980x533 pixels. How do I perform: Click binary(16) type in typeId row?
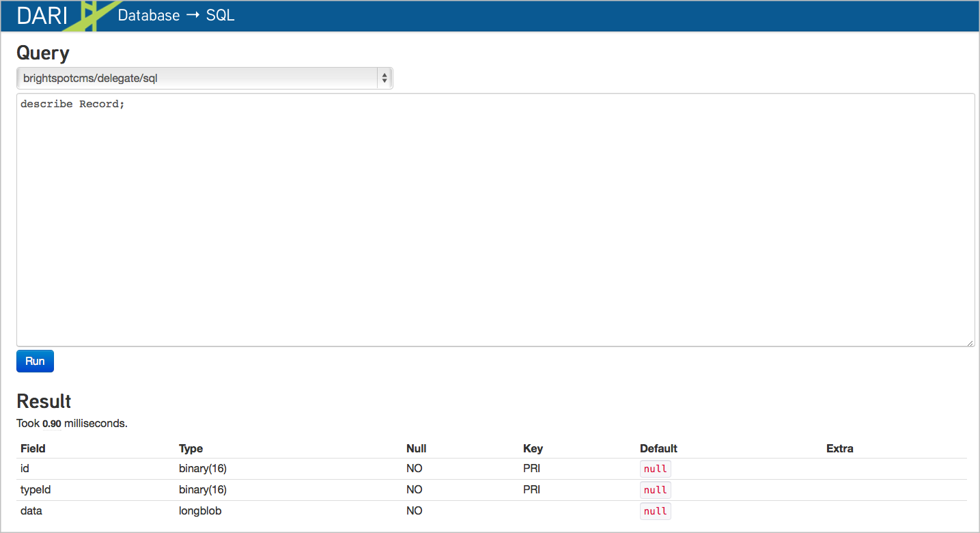203,489
